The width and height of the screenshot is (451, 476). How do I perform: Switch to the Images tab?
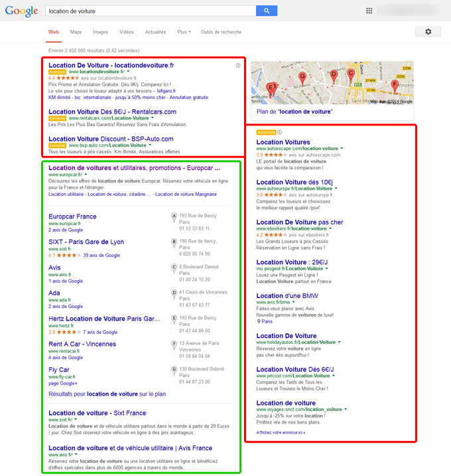coord(100,32)
